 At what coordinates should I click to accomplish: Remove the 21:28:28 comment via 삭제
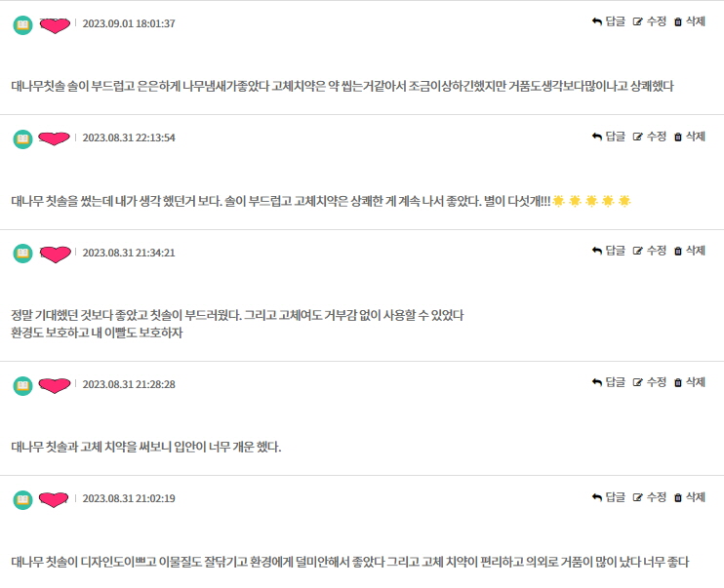coord(690,381)
